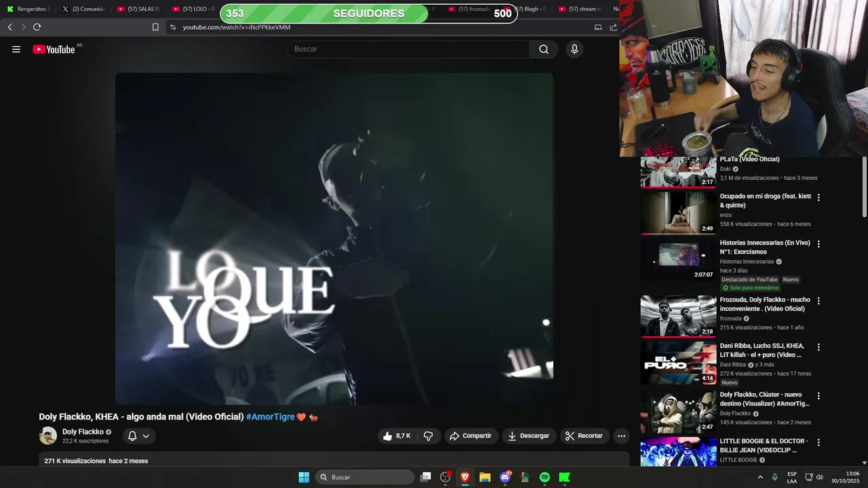Open Discord from the taskbar

click(505, 477)
